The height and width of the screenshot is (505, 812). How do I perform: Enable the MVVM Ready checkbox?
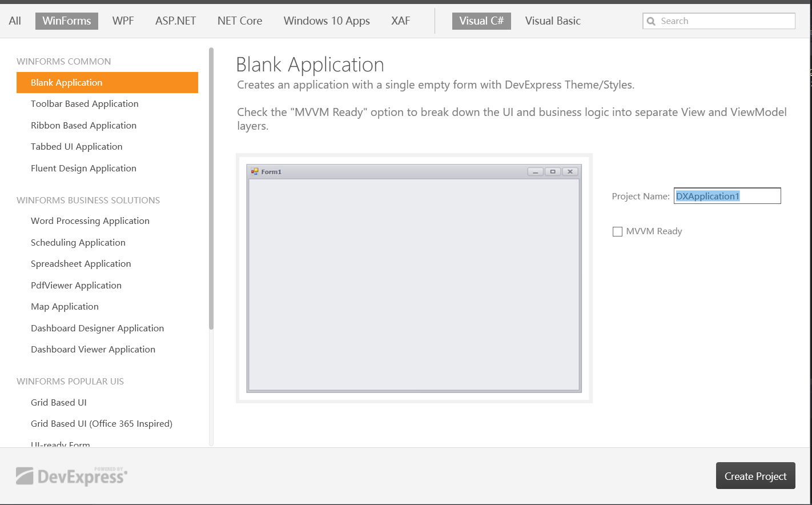pyautogui.click(x=617, y=231)
